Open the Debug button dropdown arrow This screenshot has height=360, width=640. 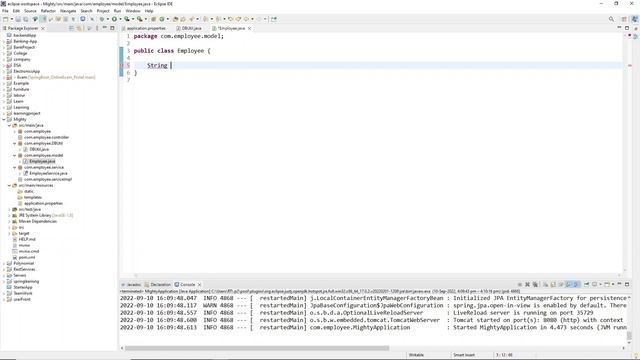click(108, 19)
